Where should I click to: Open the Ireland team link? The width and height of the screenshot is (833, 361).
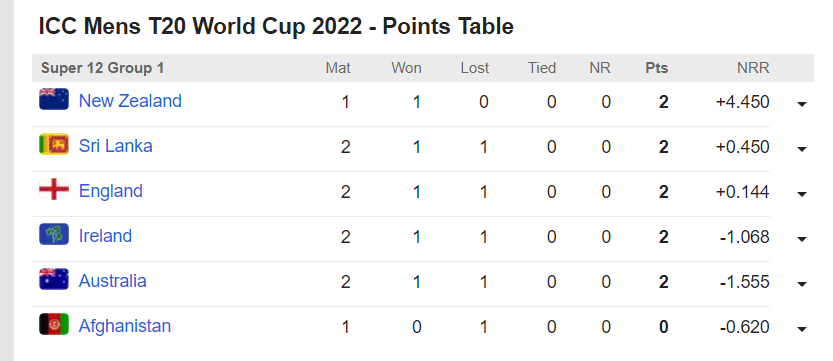(x=105, y=236)
